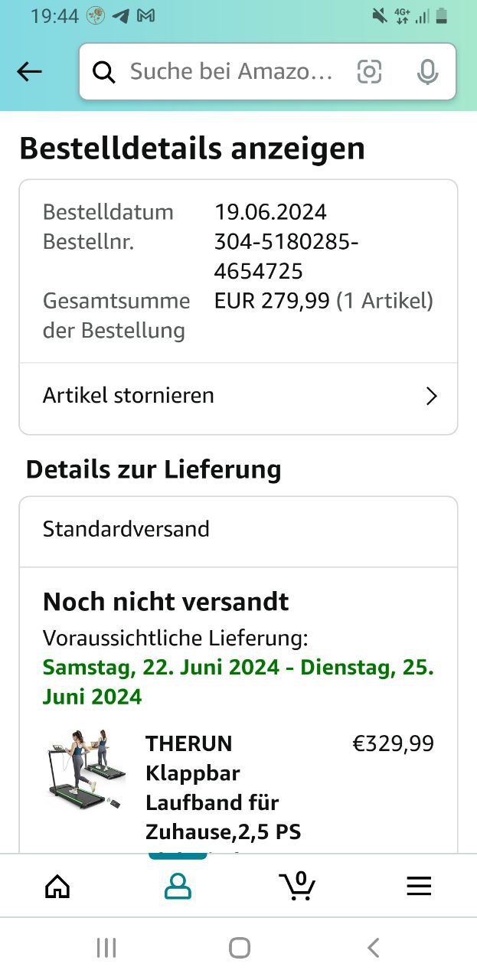
Task: Tap Telegram notification icon in status bar
Action: [120, 15]
